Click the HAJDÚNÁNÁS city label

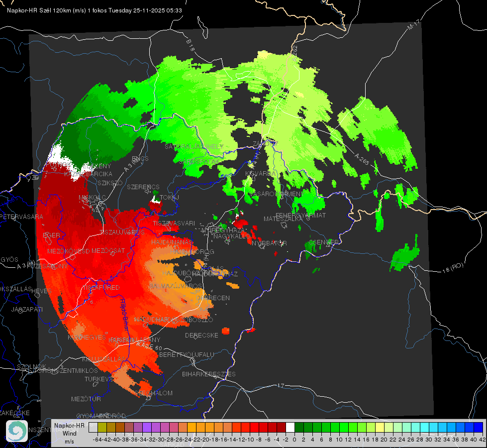click(x=172, y=242)
